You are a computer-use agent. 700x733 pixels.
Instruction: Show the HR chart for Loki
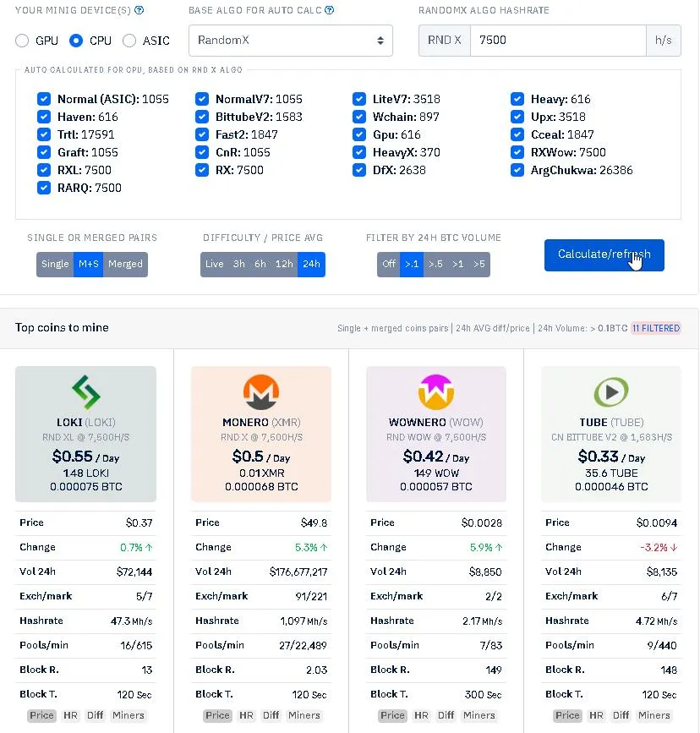[x=71, y=716]
